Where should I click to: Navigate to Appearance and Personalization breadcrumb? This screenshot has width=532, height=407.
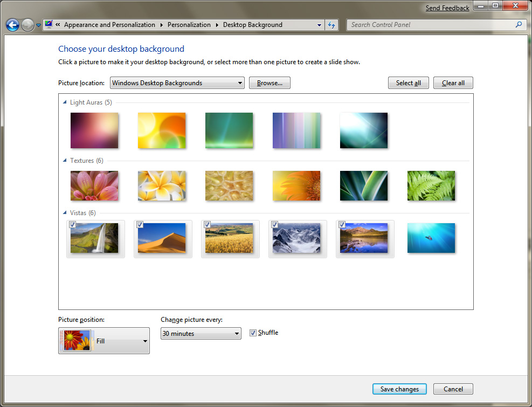[109, 25]
